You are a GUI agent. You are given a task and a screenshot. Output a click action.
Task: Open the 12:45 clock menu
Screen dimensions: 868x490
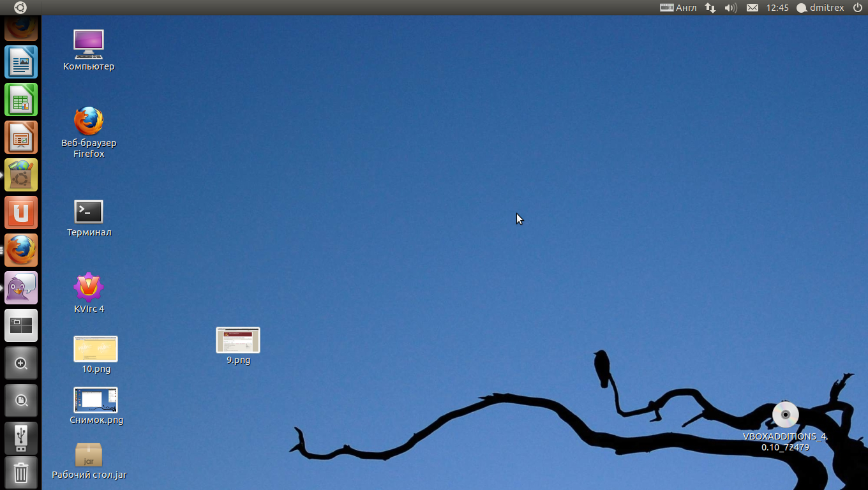click(x=777, y=8)
